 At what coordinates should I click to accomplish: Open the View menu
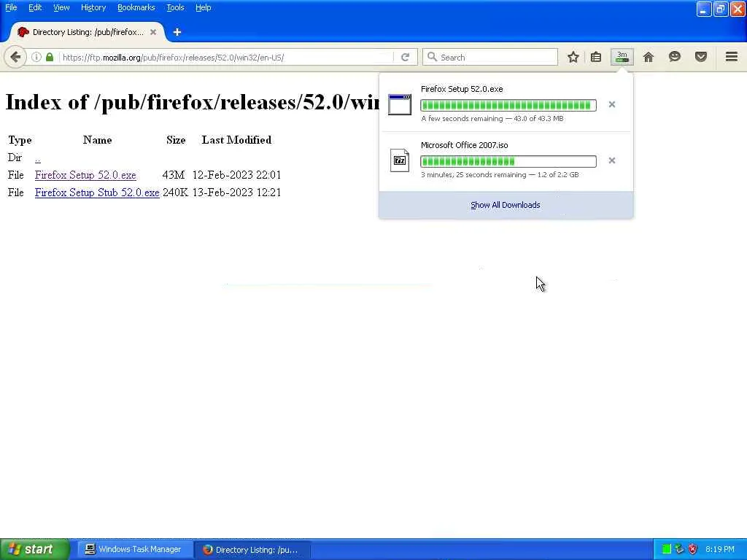[61, 7]
